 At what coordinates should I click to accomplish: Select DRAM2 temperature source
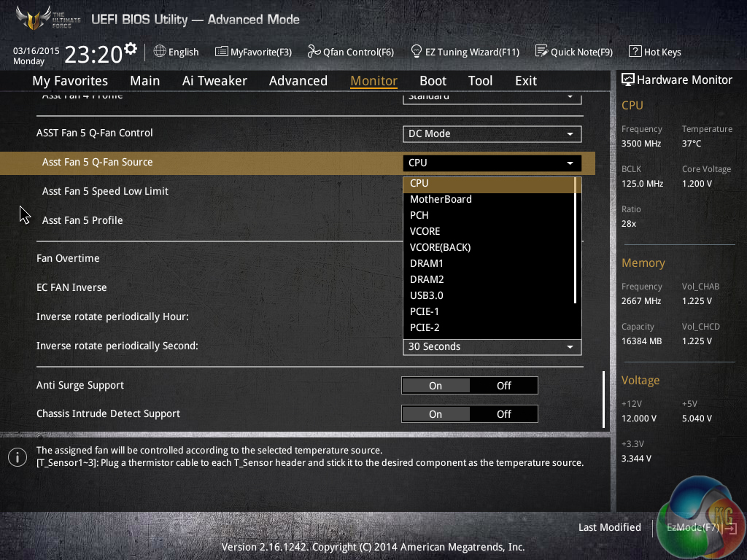tap(489, 279)
